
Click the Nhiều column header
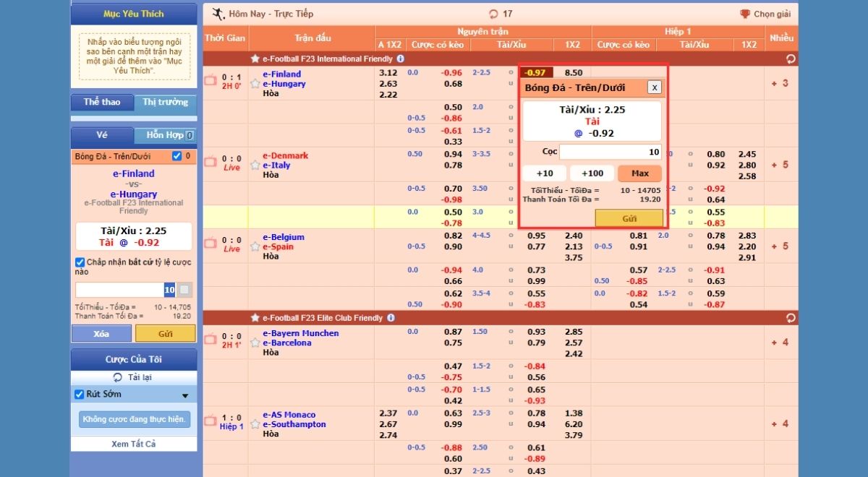click(x=781, y=38)
